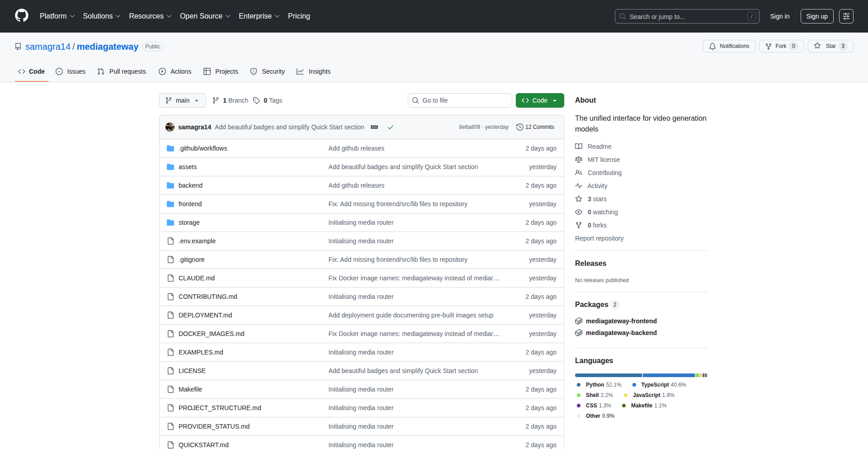Click the Go to file search field

(460, 100)
